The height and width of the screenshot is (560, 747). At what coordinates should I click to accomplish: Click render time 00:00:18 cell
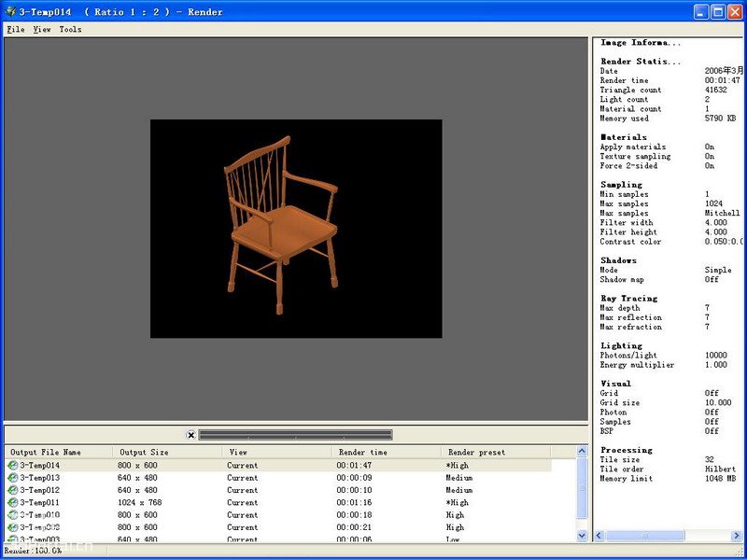pyautogui.click(x=354, y=515)
